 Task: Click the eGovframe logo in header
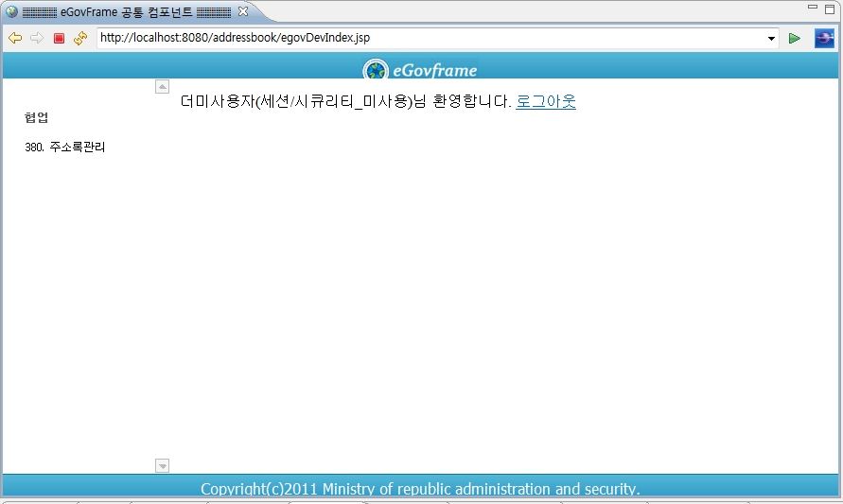pos(420,70)
